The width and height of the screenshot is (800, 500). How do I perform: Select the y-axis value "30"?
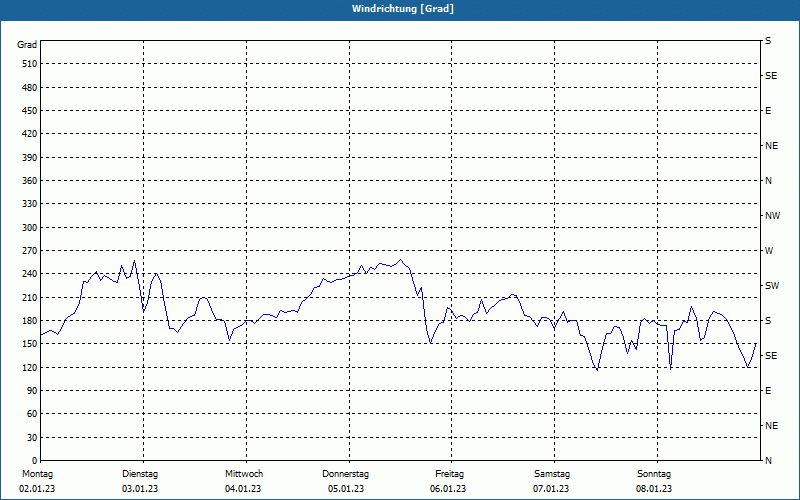32,438
